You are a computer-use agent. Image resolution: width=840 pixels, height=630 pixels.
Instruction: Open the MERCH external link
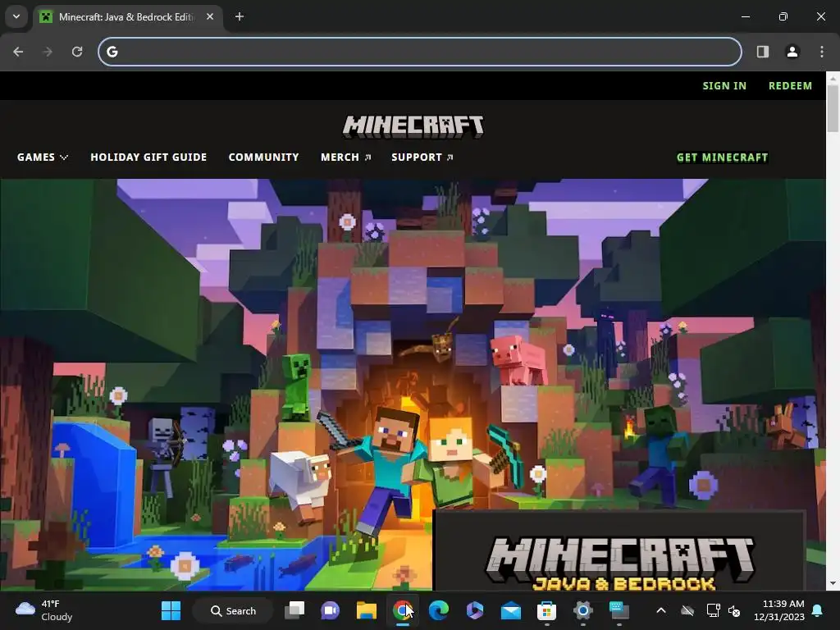(x=345, y=157)
